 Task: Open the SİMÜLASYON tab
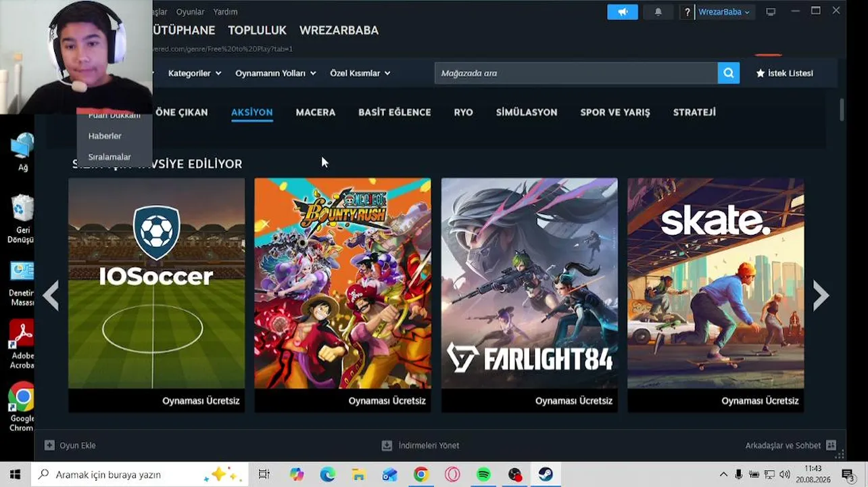[527, 112]
